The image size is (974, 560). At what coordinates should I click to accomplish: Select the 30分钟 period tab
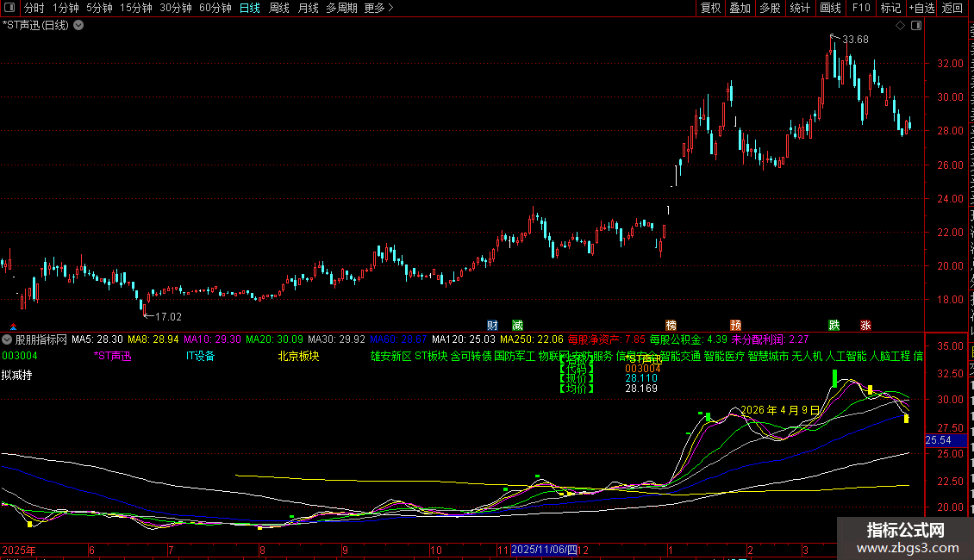point(176,8)
